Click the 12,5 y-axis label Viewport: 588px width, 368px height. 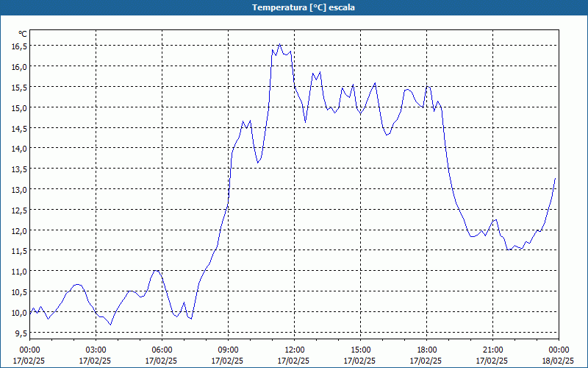[20, 210]
